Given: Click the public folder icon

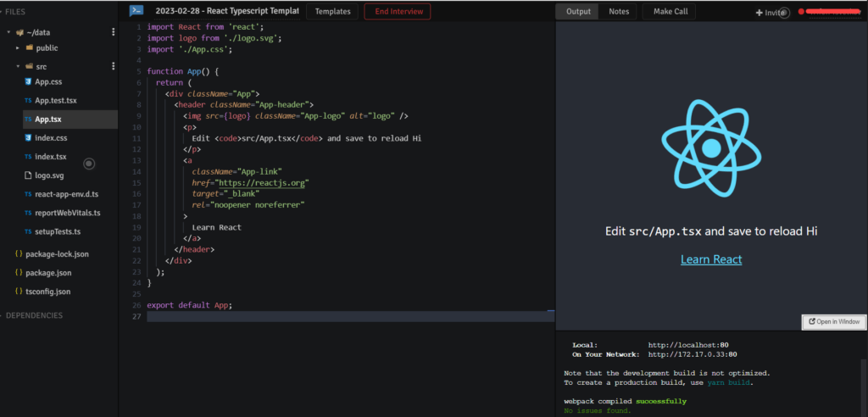Looking at the screenshot, I should click(30, 47).
